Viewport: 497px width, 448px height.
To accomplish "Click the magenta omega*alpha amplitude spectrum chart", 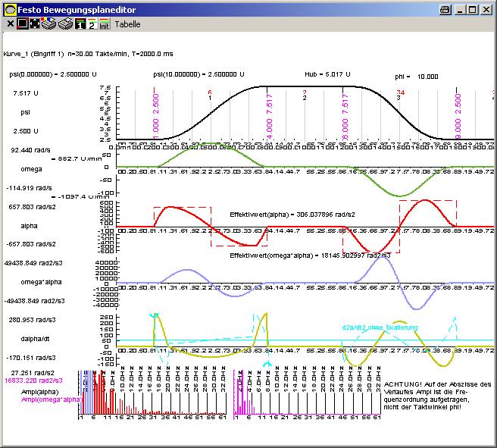I will [307, 393].
